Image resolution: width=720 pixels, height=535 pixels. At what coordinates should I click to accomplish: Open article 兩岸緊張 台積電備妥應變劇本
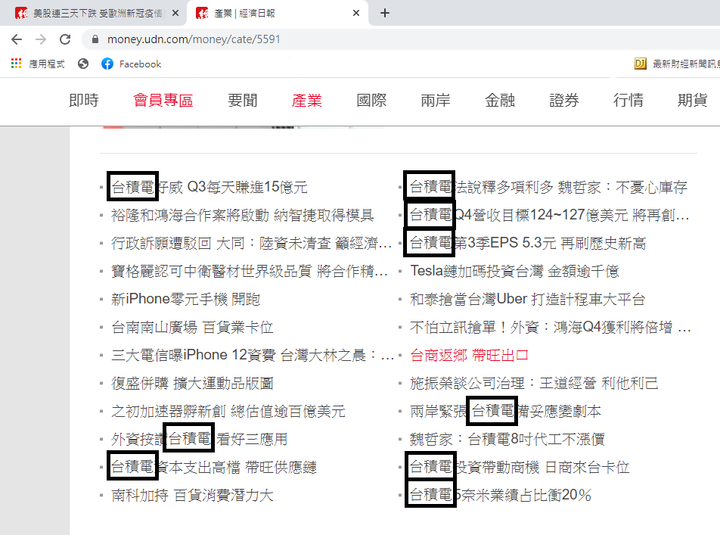505,411
